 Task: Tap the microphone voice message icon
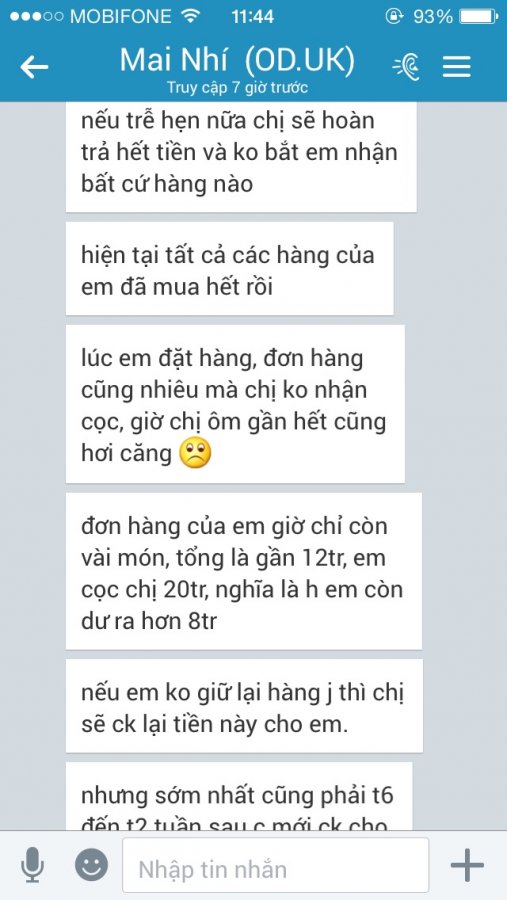pyautogui.click(x=33, y=865)
